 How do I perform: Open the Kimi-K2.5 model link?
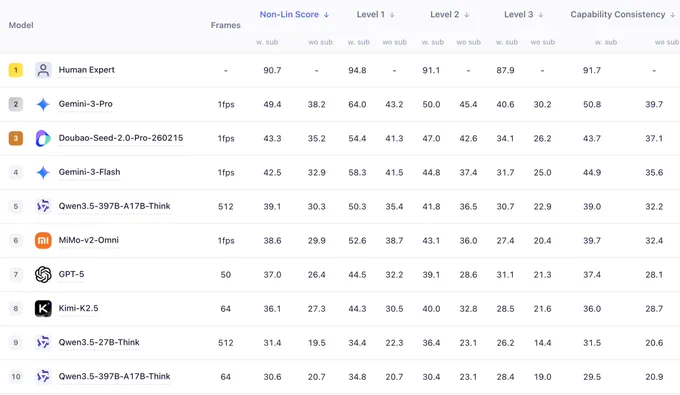[78, 308]
